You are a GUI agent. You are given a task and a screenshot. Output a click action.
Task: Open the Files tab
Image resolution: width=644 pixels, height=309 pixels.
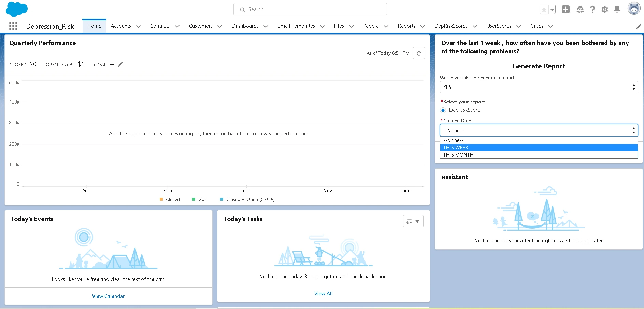[339, 26]
